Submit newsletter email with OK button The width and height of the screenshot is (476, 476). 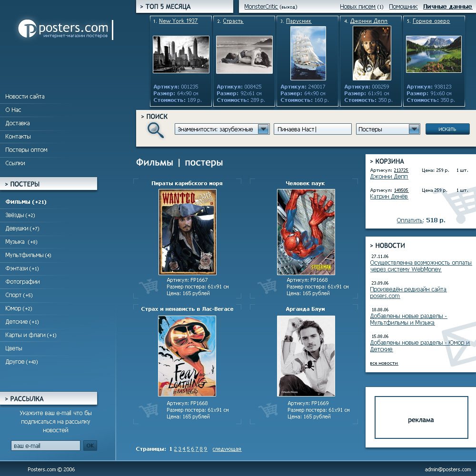coord(90,446)
